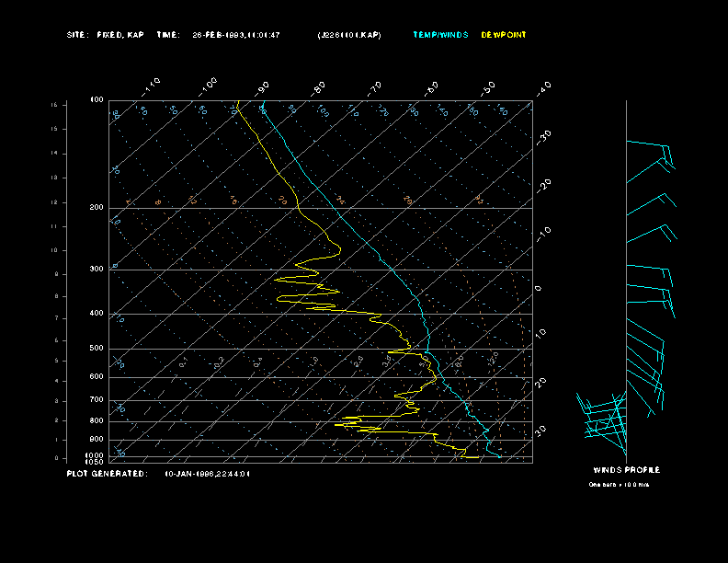The width and height of the screenshot is (728, 563).
Task: Click the WINDS PROFILE caption
Action: click(626, 470)
